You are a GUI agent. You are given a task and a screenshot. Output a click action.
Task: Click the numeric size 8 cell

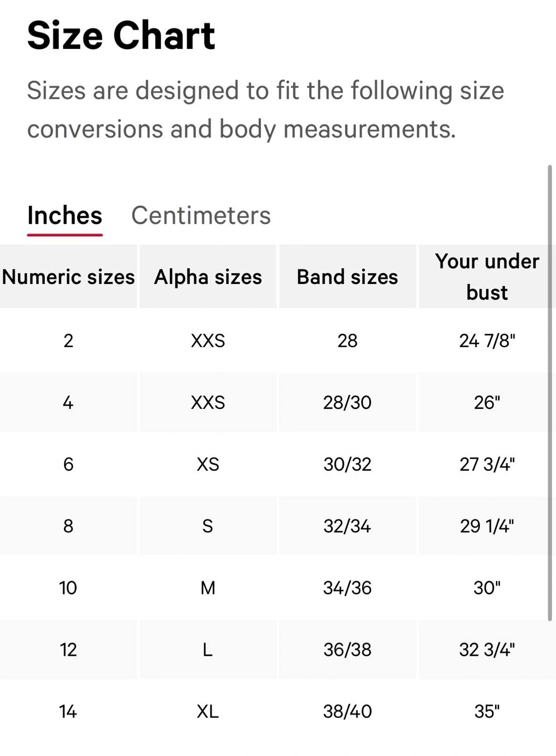(68, 526)
